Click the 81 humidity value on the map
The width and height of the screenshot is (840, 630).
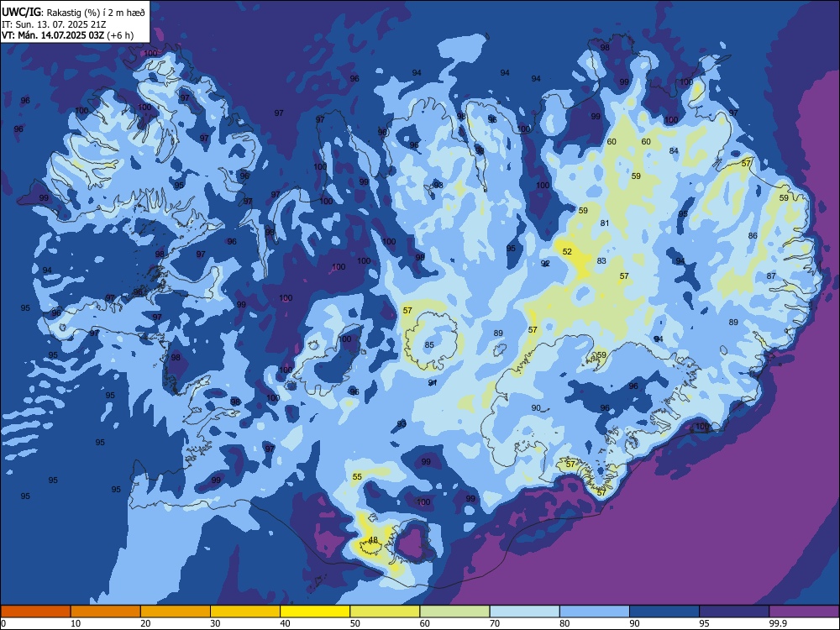click(x=605, y=223)
